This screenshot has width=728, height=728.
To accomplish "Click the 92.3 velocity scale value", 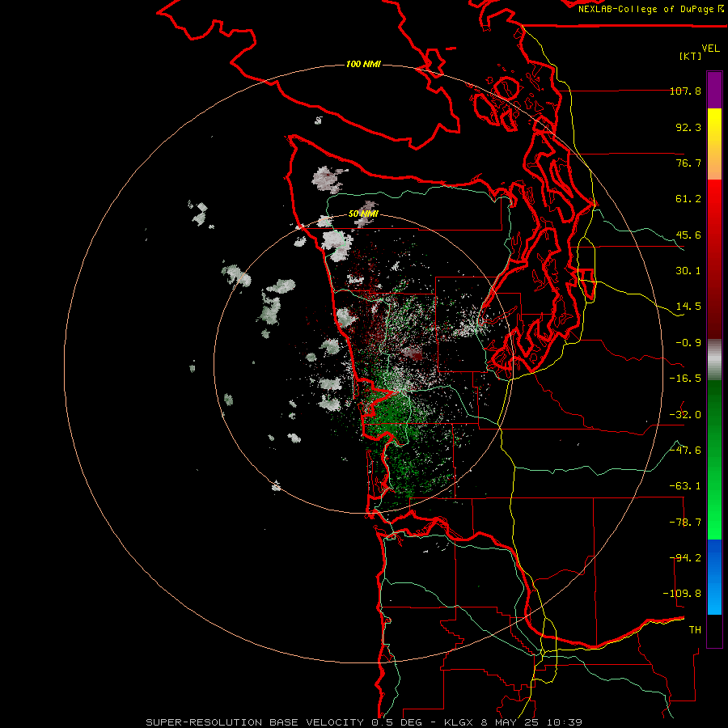I will 688,127.
